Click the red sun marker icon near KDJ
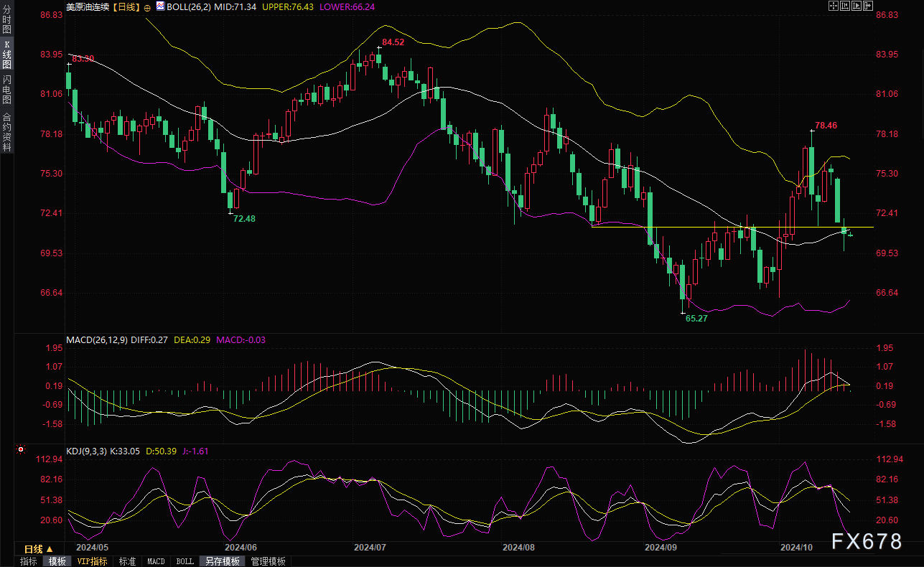 coord(21,451)
